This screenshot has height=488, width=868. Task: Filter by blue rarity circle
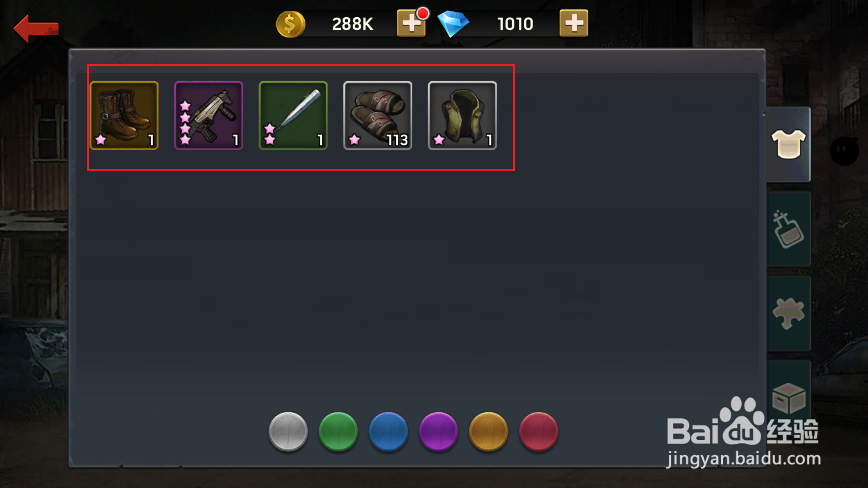tap(388, 431)
